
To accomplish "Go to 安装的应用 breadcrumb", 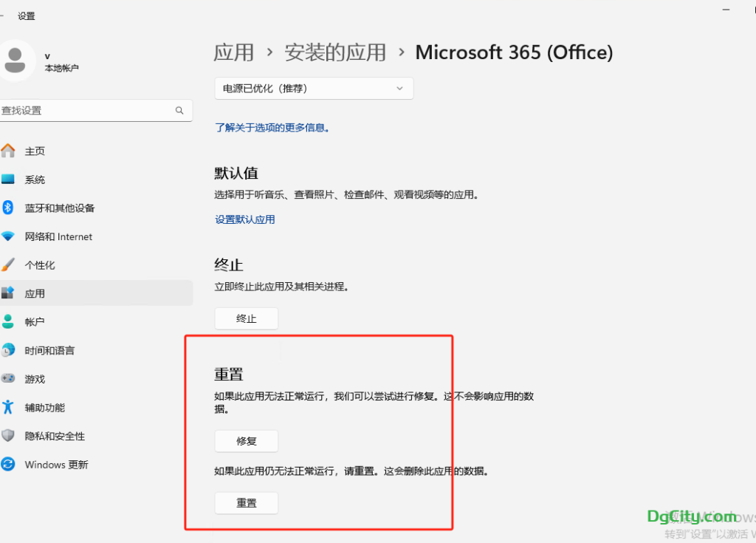I will click(x=335, y=52).
